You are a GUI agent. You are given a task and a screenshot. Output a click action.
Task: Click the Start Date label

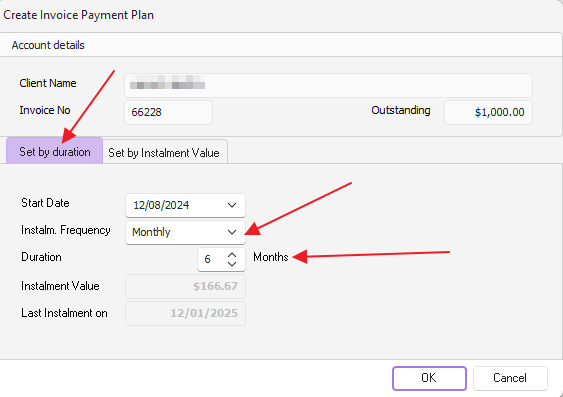tap(45, 203)
